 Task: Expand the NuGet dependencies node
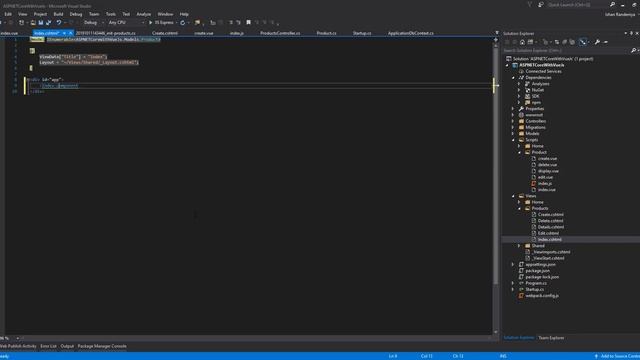point(520,90)
